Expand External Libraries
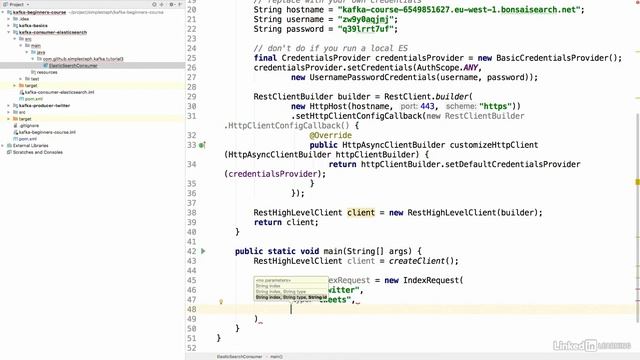The width and height of the screenshot is (640, 360). (3, 145)
